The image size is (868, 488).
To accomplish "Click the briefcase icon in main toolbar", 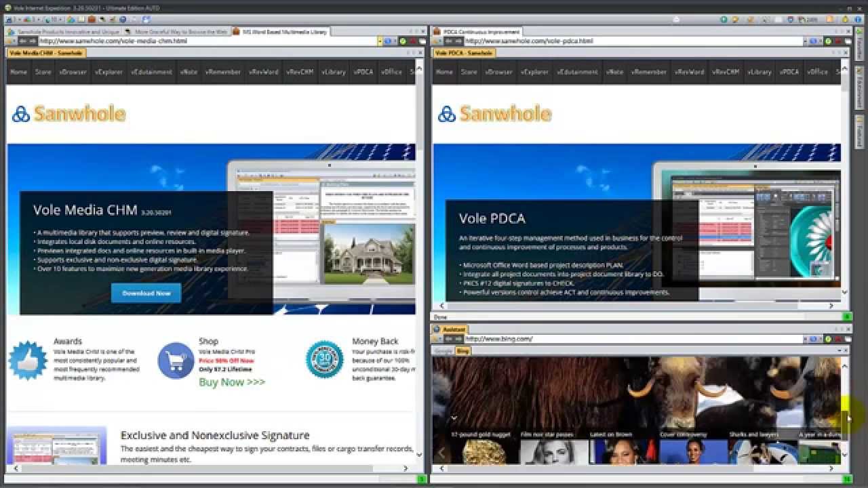I will 92,20.
